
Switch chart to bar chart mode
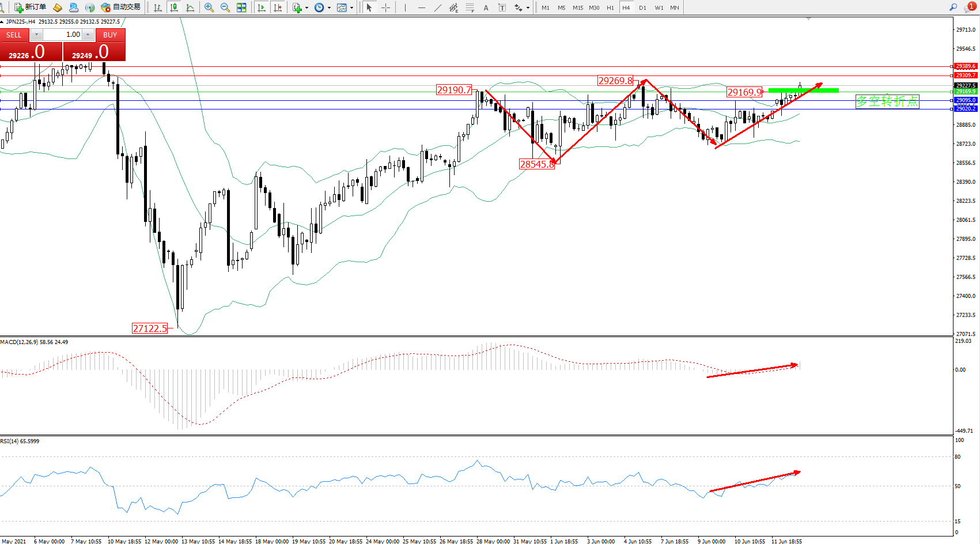click(157, 7)
